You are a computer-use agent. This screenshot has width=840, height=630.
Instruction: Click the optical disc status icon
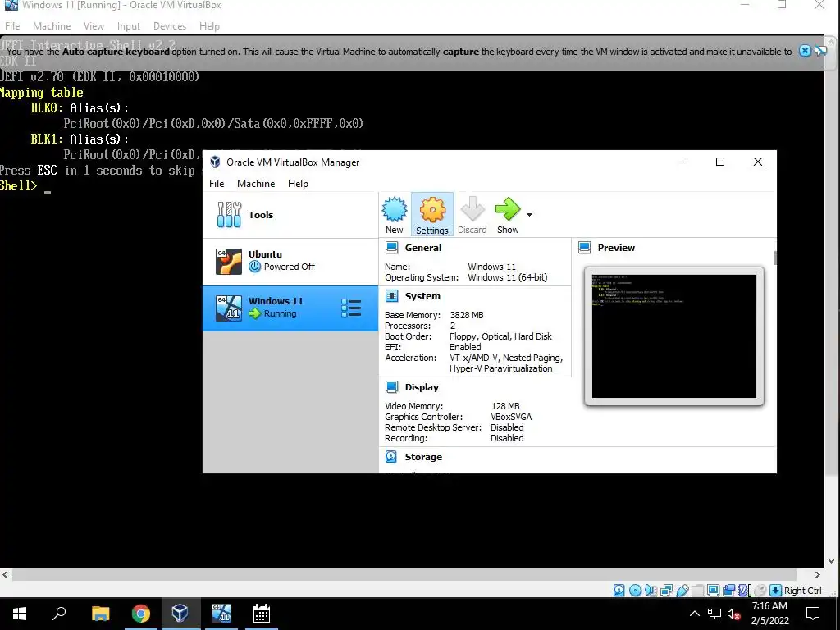[636, 591]
